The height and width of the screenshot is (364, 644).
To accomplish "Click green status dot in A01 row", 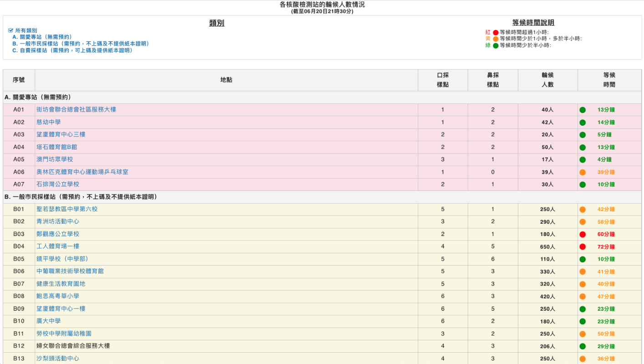I will [x=582, y=110].
